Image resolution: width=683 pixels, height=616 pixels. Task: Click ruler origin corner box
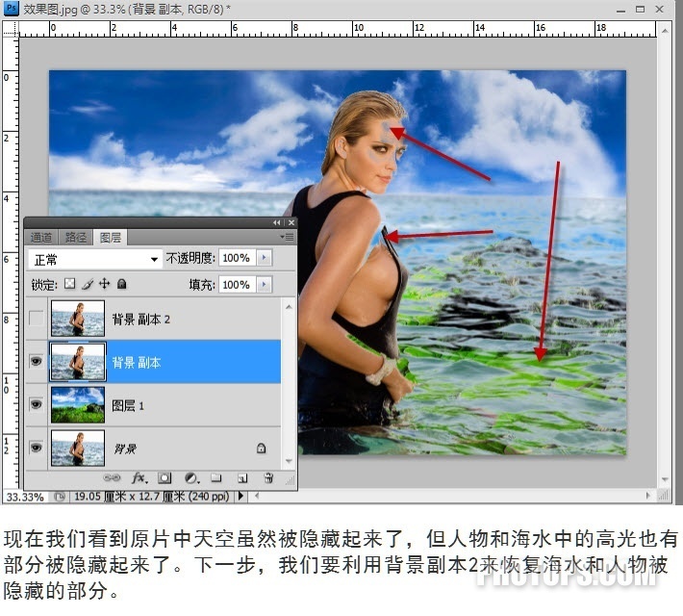tap(11, 29)
